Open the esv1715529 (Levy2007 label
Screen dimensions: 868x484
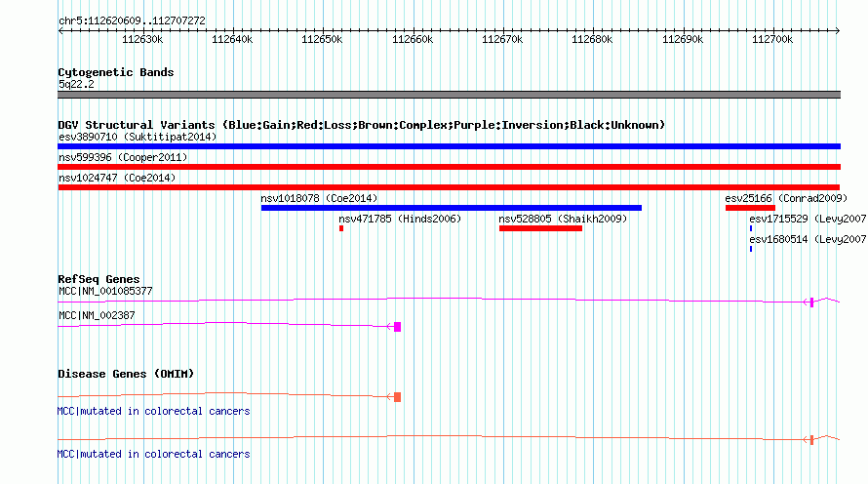[808, 219]
